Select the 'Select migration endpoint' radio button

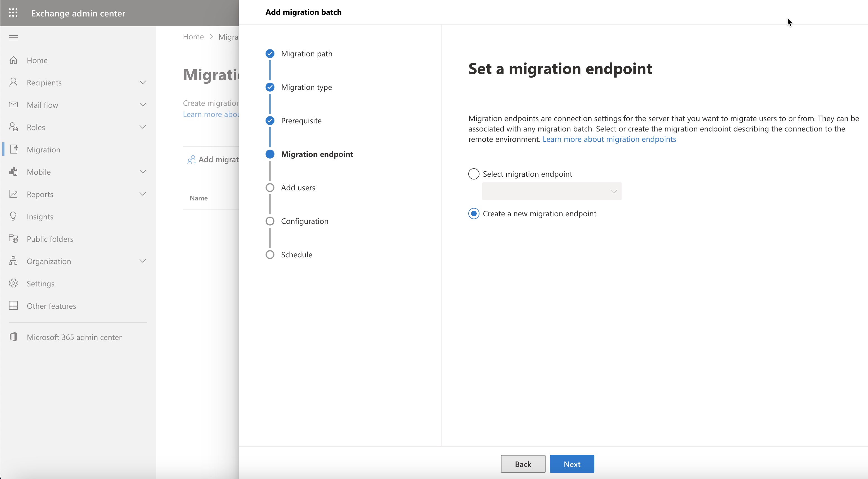[x=474, y=174]
